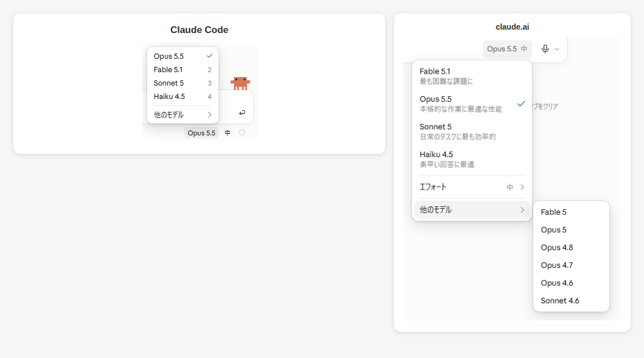Choose Haiku 4.5 素早い回答に最適 option
Screen dimensions: 644x358
click(x=472, y=159)
